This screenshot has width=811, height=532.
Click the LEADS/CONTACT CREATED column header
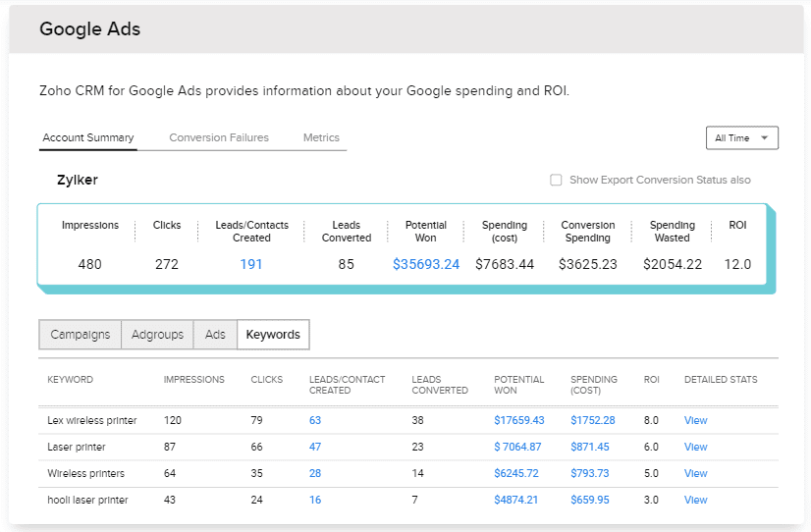point(347,385)
